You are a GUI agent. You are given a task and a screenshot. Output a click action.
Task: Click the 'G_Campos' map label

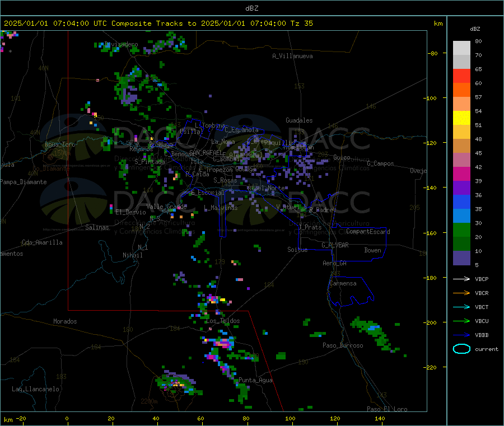380,163
